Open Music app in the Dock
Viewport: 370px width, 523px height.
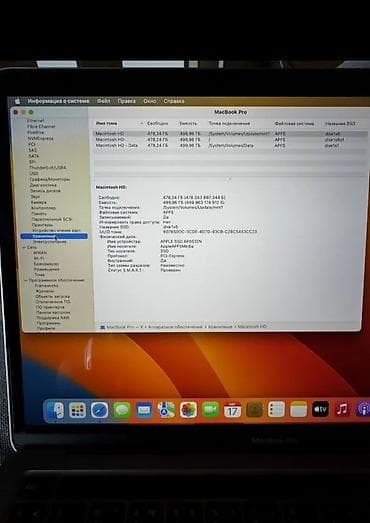pyautogui.click(x=342, y=409)
